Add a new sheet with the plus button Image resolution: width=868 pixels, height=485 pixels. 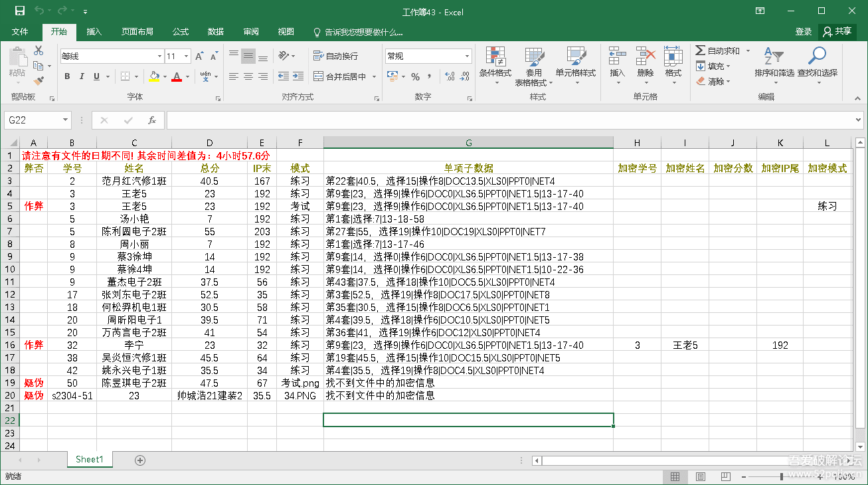point(140,460)
